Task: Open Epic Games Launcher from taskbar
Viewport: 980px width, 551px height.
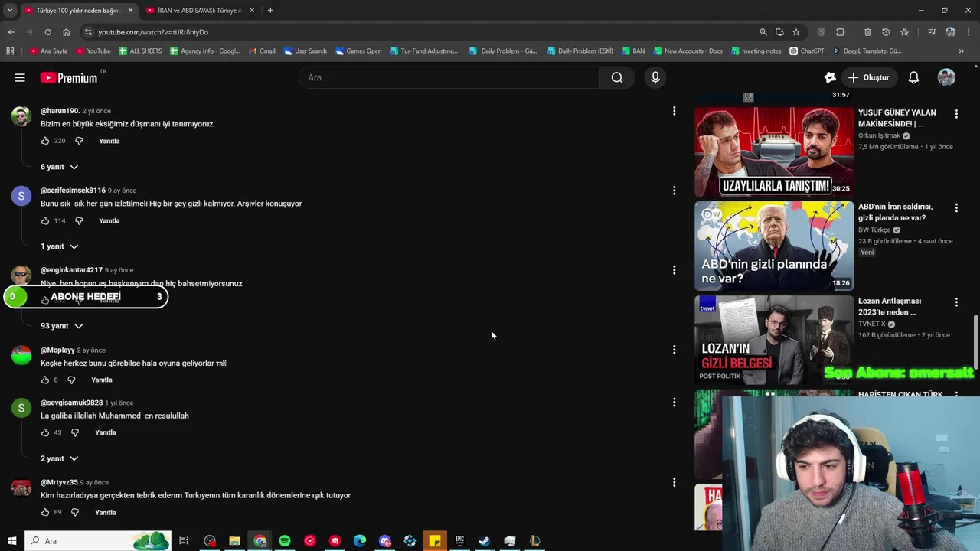Action: point(459,541)
